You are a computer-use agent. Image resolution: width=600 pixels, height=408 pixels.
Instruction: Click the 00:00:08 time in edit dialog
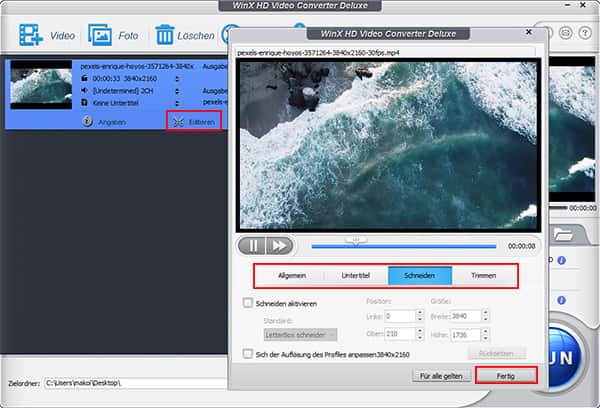click(521, 246)
